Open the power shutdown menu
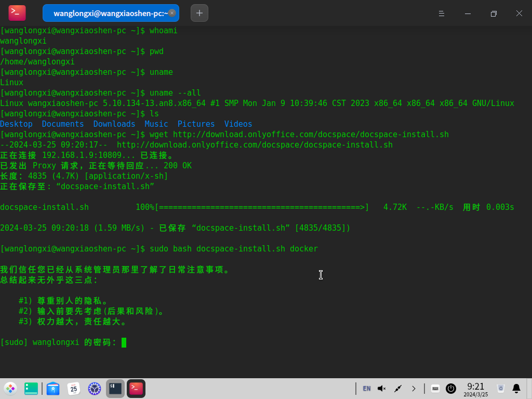The height and width of the screenshot is (399, 532). point(451,388)
